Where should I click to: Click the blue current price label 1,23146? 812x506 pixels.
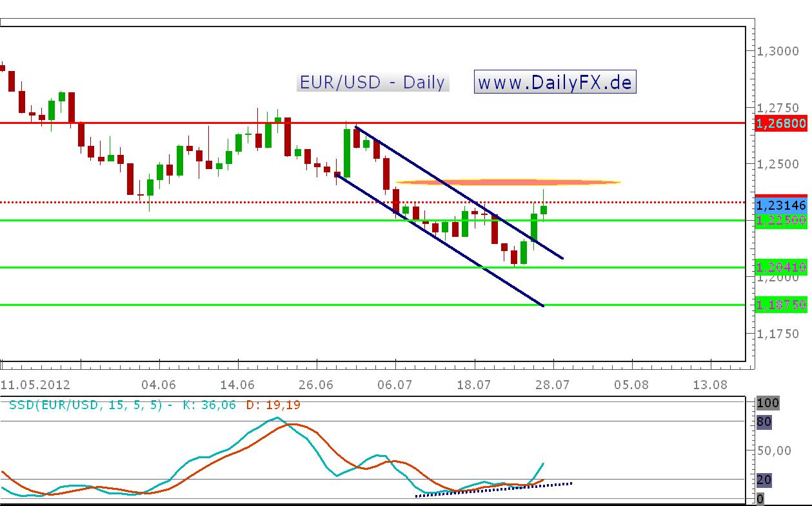coord(781,206)
